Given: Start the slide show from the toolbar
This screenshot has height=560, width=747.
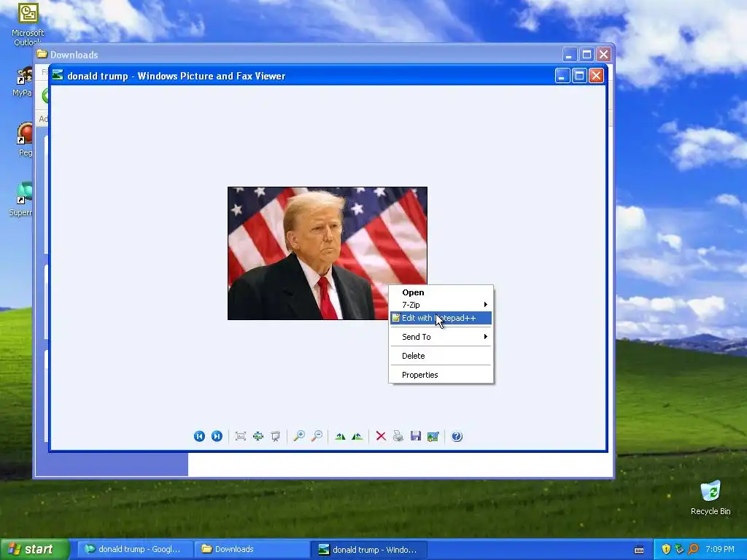Looking at the screenshot, I should 275,436.
